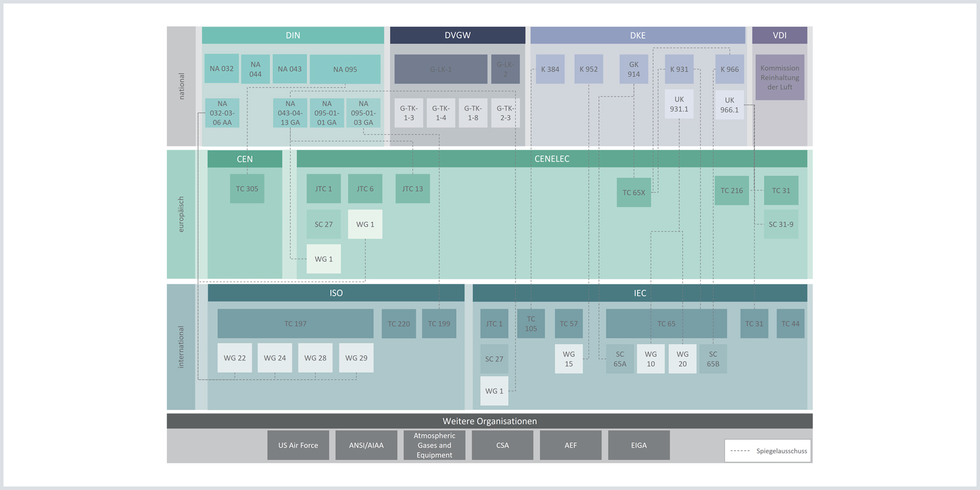Click the K 931 box
The image size is (980, 490).
679,69
